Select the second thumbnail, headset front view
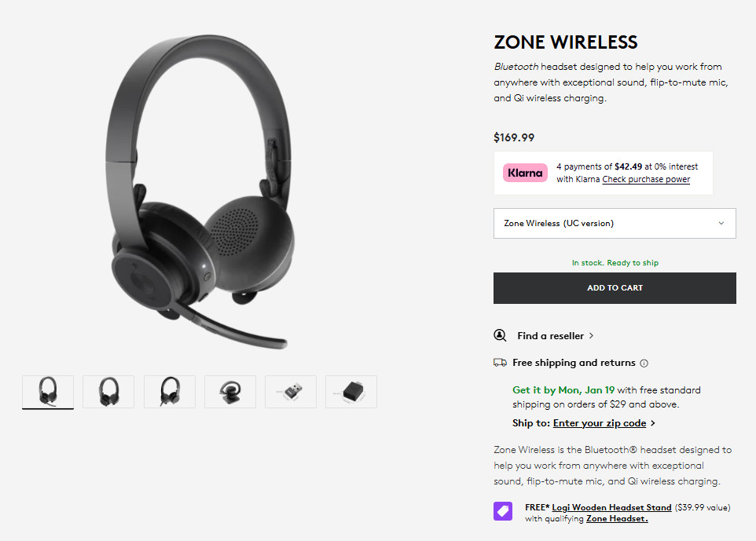Screen dimensions: 756x541 [x=108, y=391]
